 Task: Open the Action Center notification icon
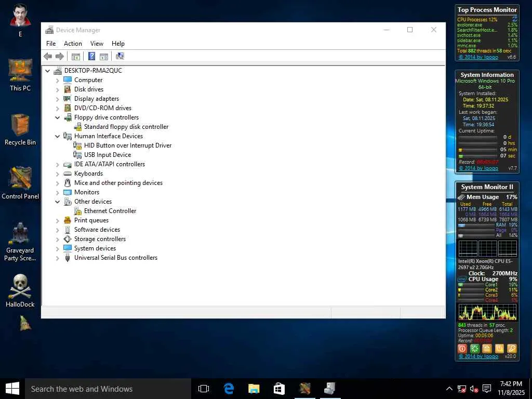[487, 389]
